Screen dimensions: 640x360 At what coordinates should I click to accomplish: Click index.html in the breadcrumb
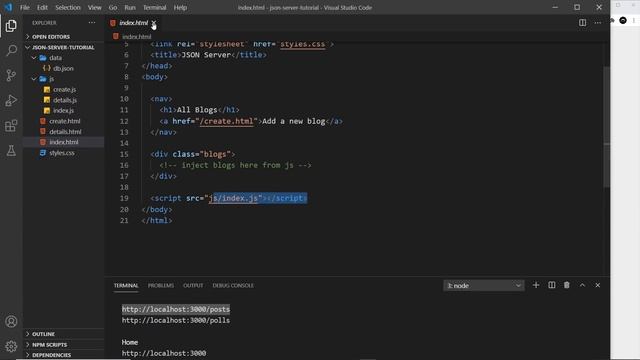pos(136,37)
